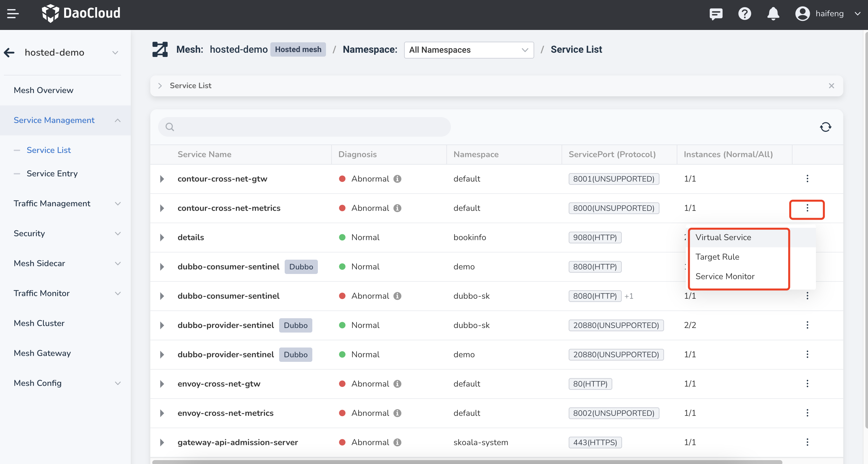Open more actions for envoy-cross-net-metrics

[807, 413]
